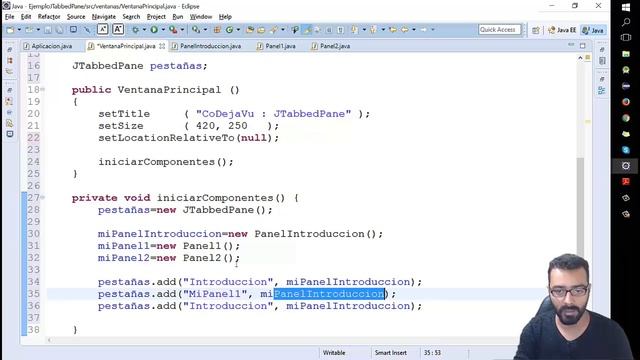Click the editor scroll-up arrow

(580, 58)
